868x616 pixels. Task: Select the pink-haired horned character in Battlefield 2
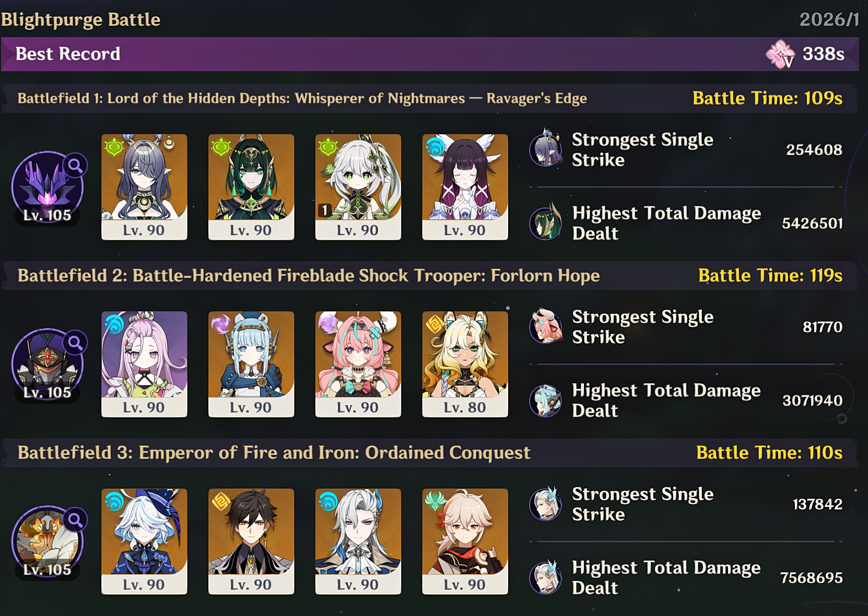coord(358,364)
